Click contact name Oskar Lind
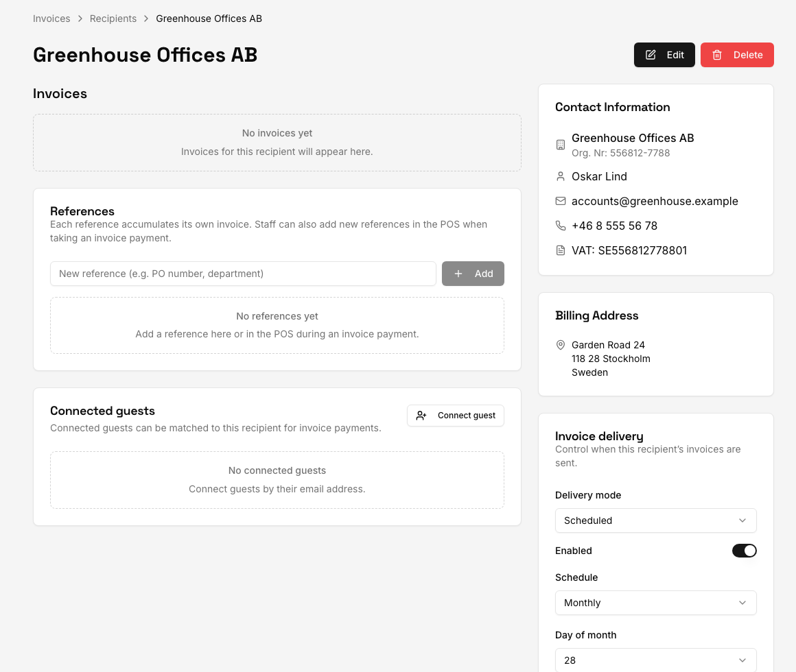This screenshot has height=672, width=796. [x=599, y=176]
